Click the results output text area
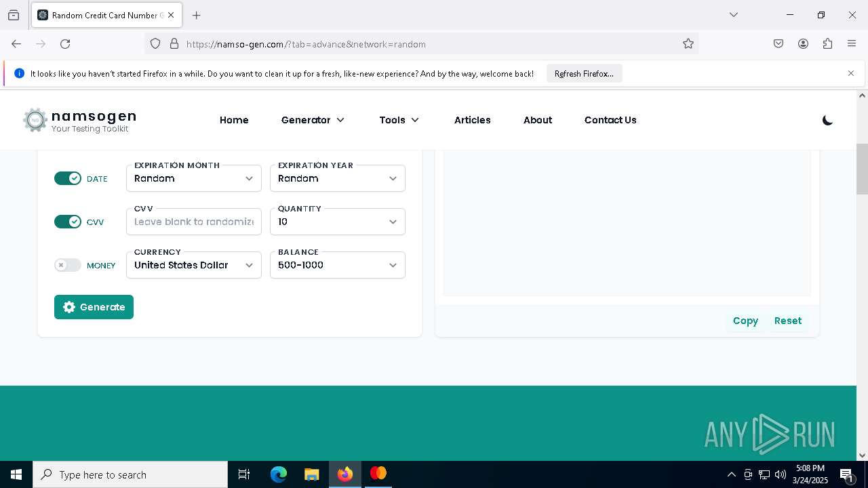This screenshot has height=488, width=868. pyautogui.click(x=627, y=222)
